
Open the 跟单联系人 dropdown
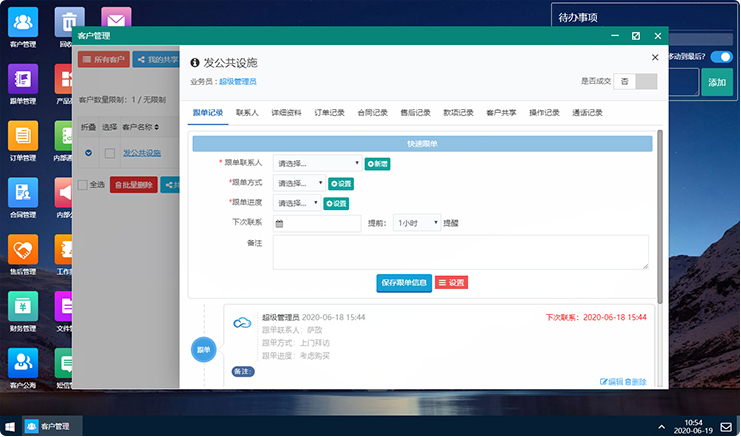point(317,163)
